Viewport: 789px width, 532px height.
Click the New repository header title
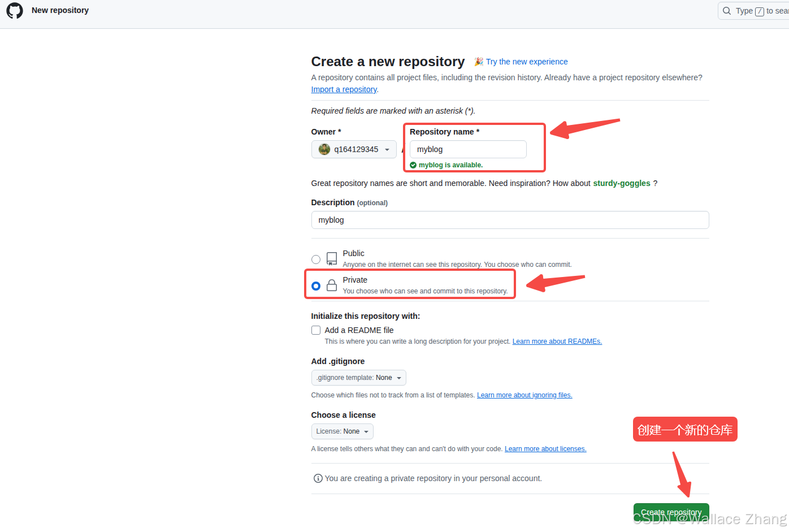pos(60,10)
